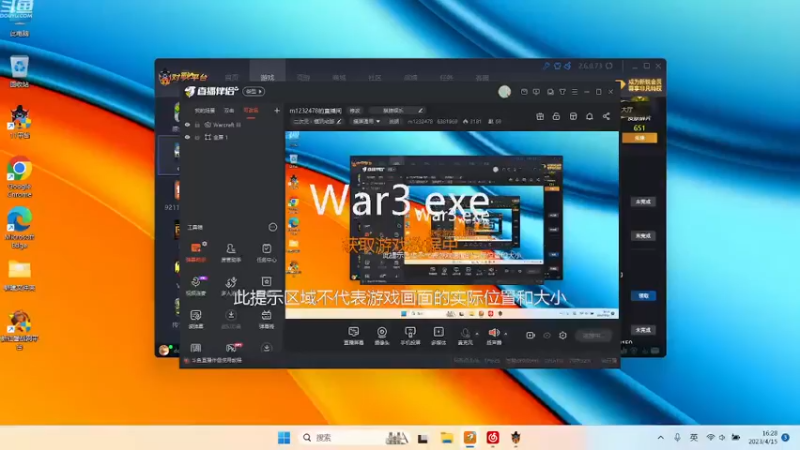The height and width of the screenshot is (450, 800).
Task: Toggle visibility of the full screen 1 source
Action: 188,137
